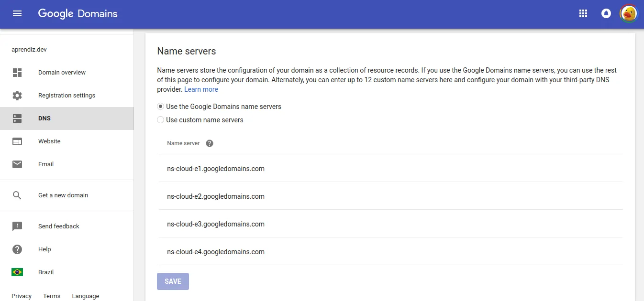
Task: Open the Google apps grid icon
Action: [583, 13]
